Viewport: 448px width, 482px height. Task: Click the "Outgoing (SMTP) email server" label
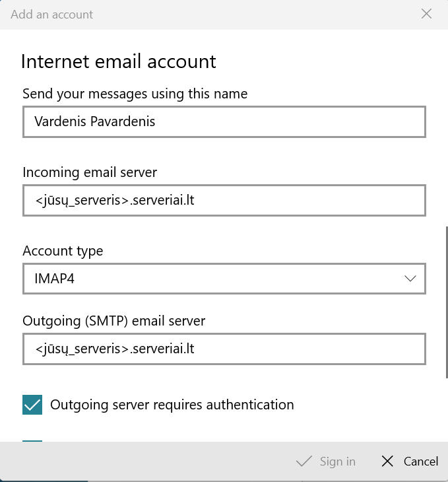tap(114, 321)
